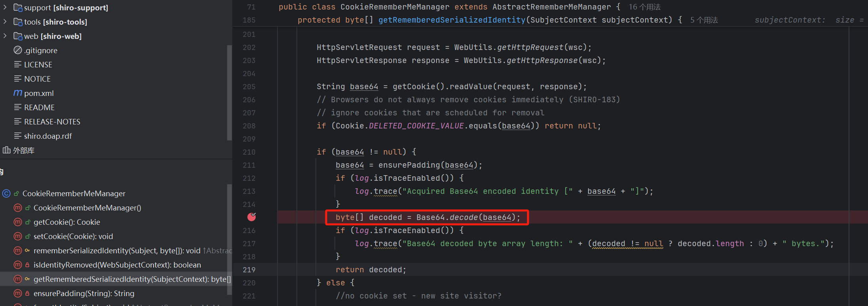The image size is (868, 306).
Task: Click line number 219 in the gutter
Action: pyautogui.click(x=249, y=270)
